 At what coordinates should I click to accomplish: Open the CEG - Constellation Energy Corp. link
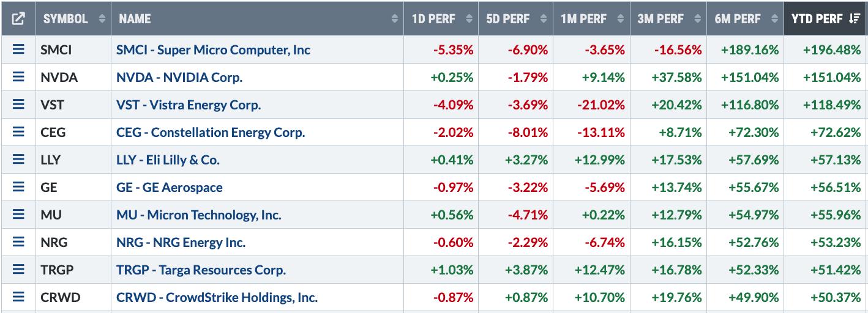[x=211, y=132]
